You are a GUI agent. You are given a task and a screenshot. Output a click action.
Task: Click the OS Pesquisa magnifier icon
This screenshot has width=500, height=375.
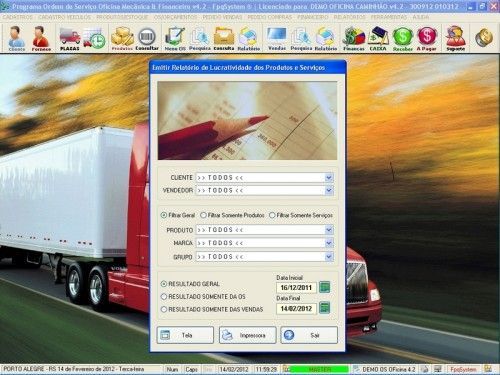click(x=200, y=39)
